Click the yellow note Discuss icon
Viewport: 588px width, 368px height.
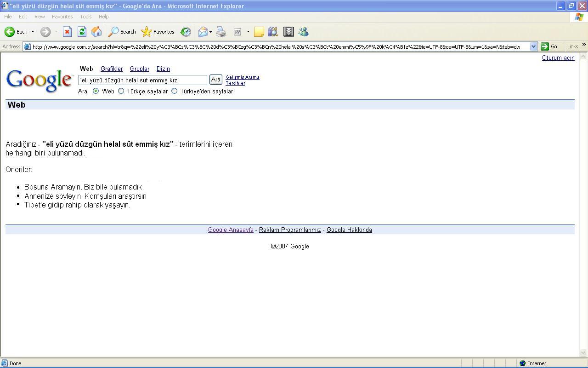pyautogui.click(x=259, y=32)
